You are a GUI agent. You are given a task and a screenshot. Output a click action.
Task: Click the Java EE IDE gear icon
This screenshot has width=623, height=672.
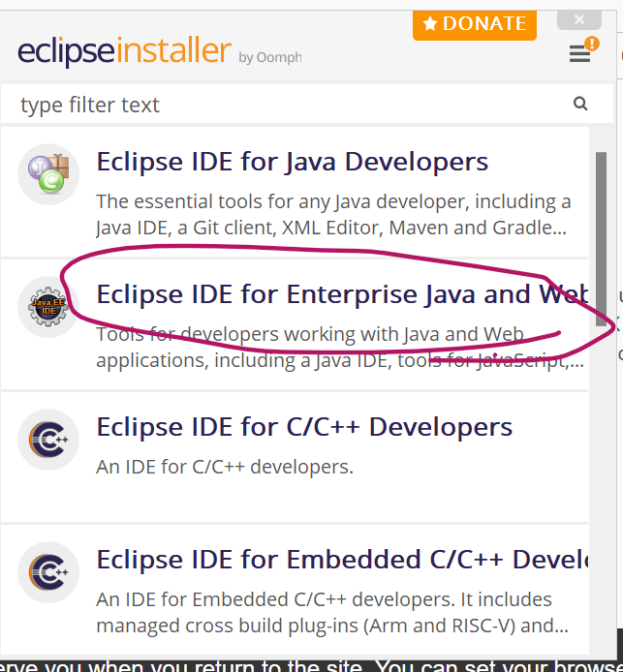pyautogui.click(x=48, y=307)
